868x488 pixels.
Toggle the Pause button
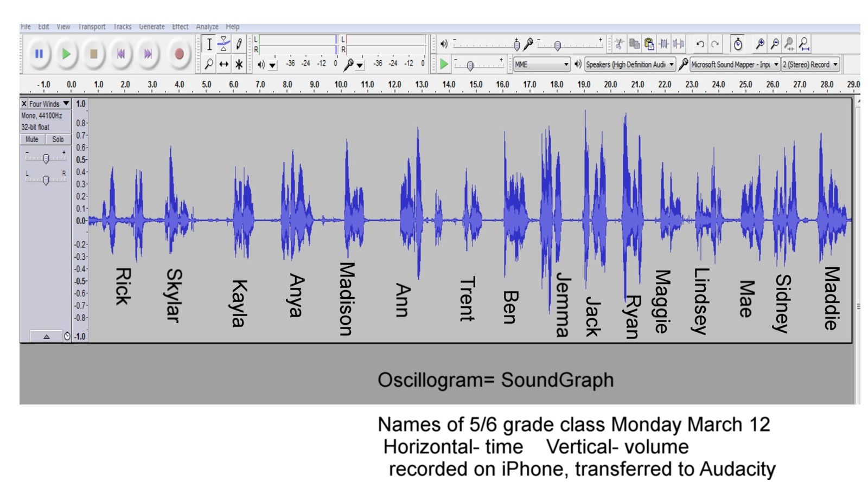[39, 54]
